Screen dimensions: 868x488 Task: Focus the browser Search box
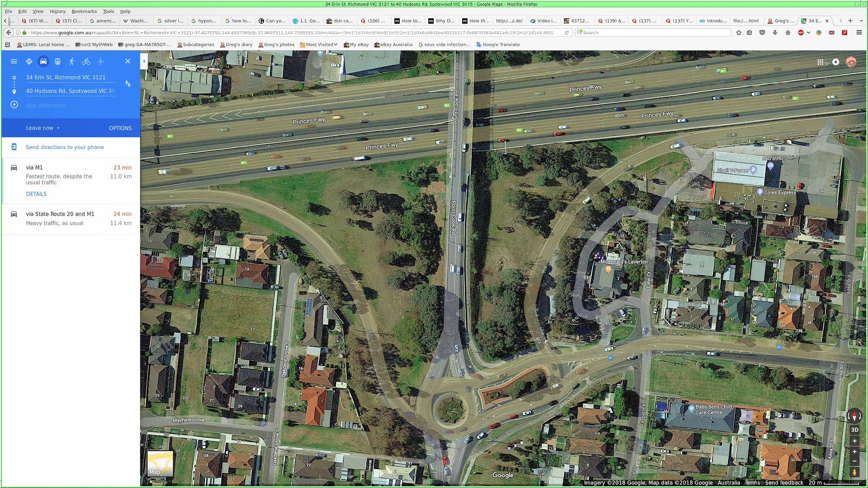(x=653, y=33)
